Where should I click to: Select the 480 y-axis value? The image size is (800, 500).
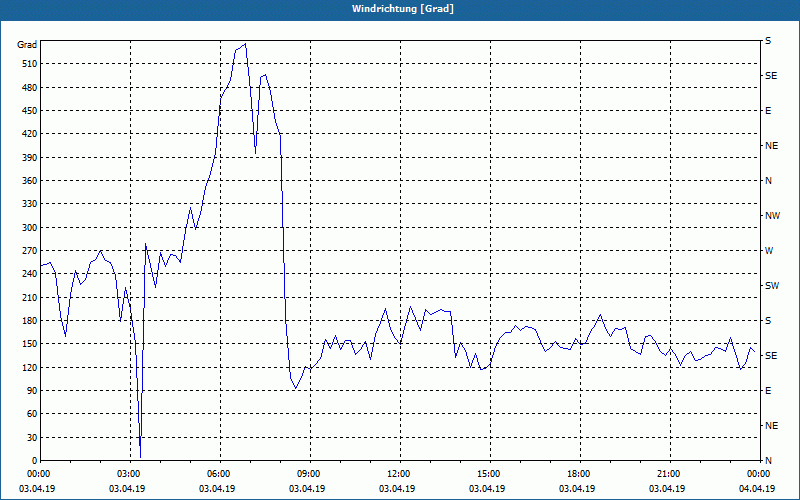30,88
